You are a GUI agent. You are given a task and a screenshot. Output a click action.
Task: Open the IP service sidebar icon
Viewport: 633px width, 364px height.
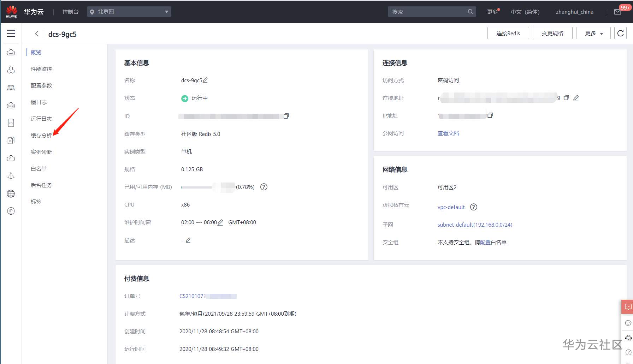tap(11, 211)
